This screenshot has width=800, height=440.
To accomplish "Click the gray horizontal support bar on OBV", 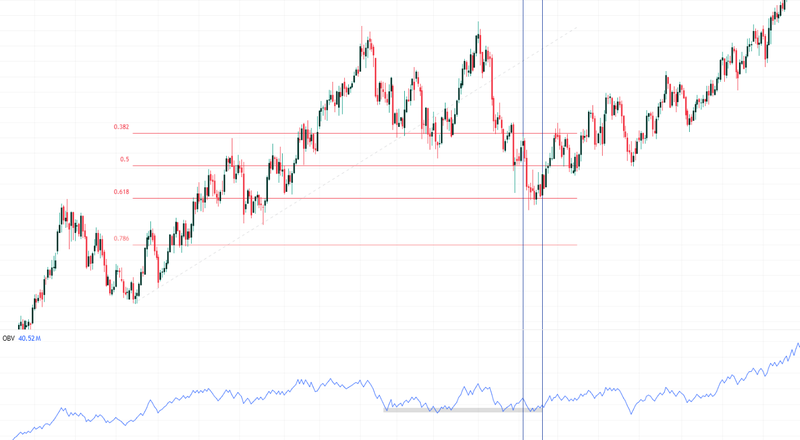I will (x=462, y=410).
